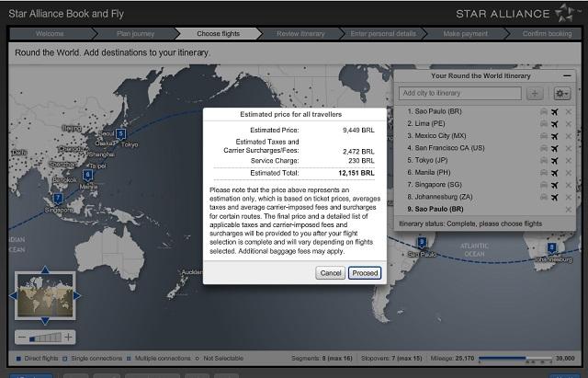This screenshot has height=378, width=588.
Task: Click the '12,151 BRL' estimated total value
Action: tap(356, 173)
